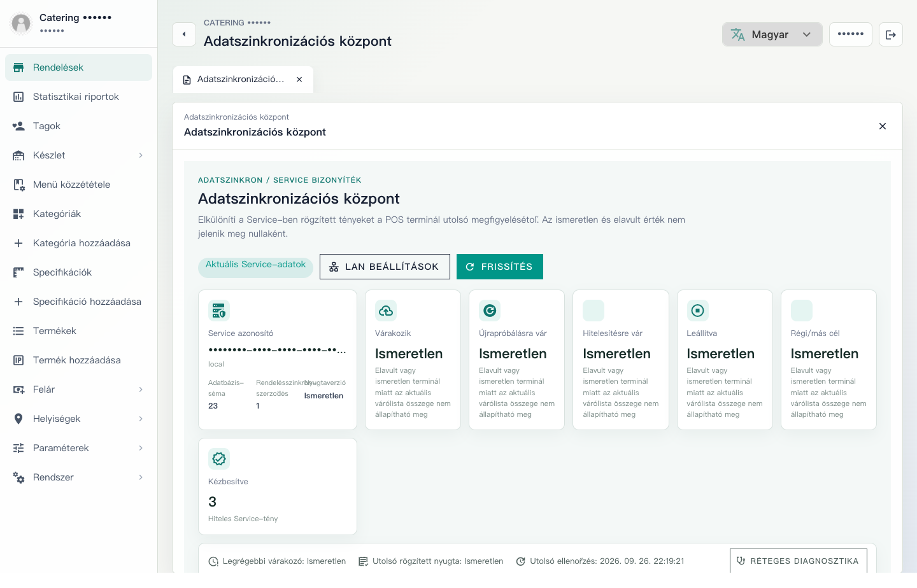This screenshot has height=588, width=917.
Task: Click the Kézbesítve count 3
Action: tap(213, 502)
